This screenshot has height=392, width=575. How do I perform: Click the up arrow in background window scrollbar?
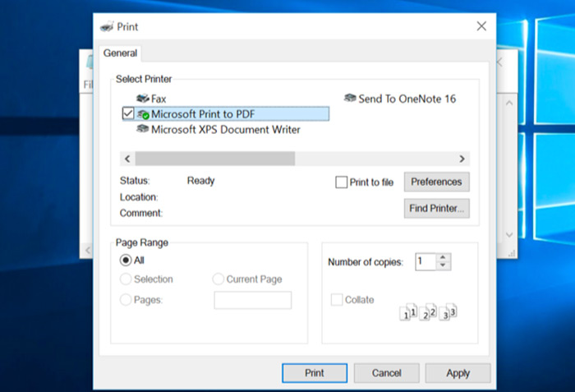(509, 104)
